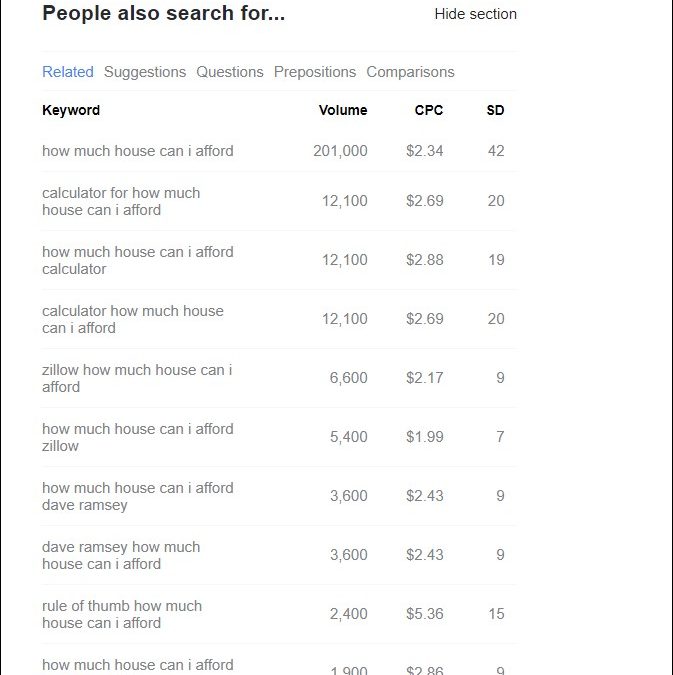Click 'how much house can i afford dave ramsey'
The height and width of the screenshot is (675, 673).
(138, 496)
